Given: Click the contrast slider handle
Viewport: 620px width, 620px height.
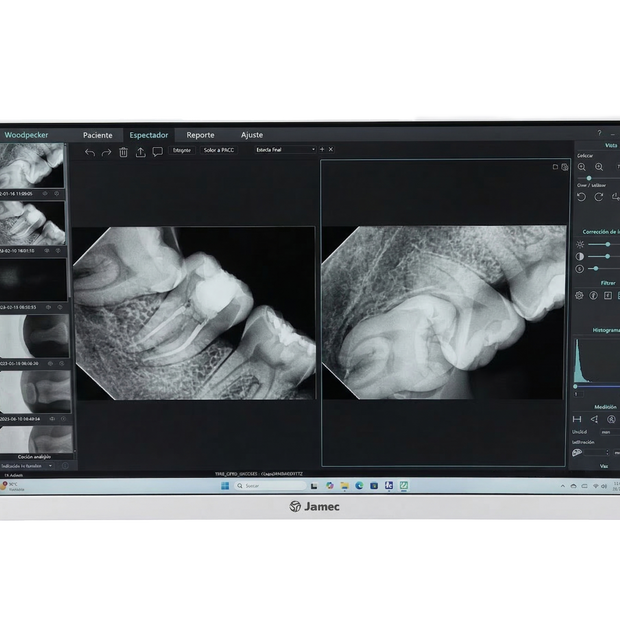Looking at the screenshot, I should point(608,256).
